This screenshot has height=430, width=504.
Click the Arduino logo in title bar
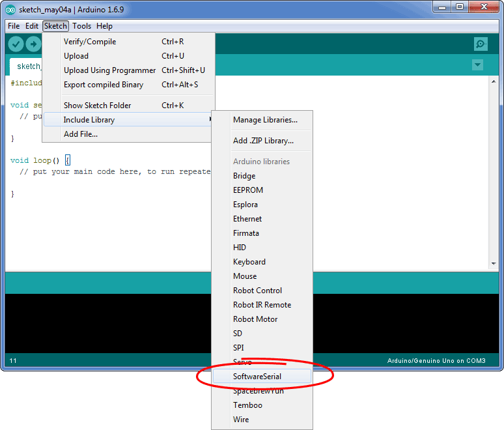[10, 8]
